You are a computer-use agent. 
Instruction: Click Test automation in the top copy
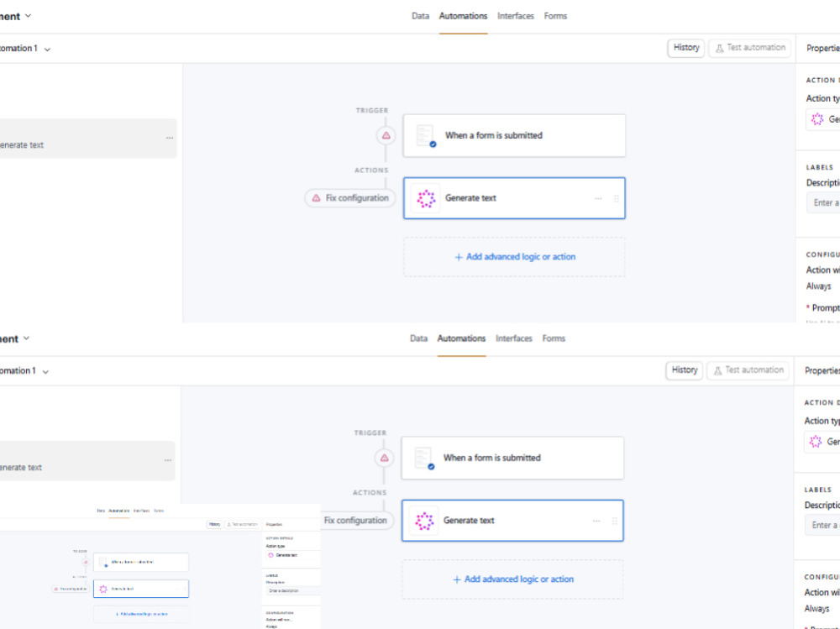pyautogui.click(x=749, y=48)
